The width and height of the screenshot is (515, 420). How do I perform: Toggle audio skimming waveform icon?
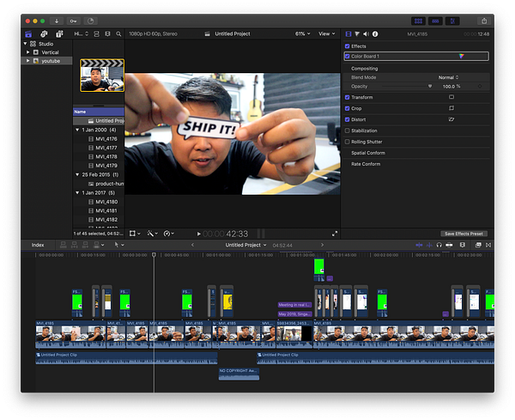pyautogui.click(x=429, y=245)
